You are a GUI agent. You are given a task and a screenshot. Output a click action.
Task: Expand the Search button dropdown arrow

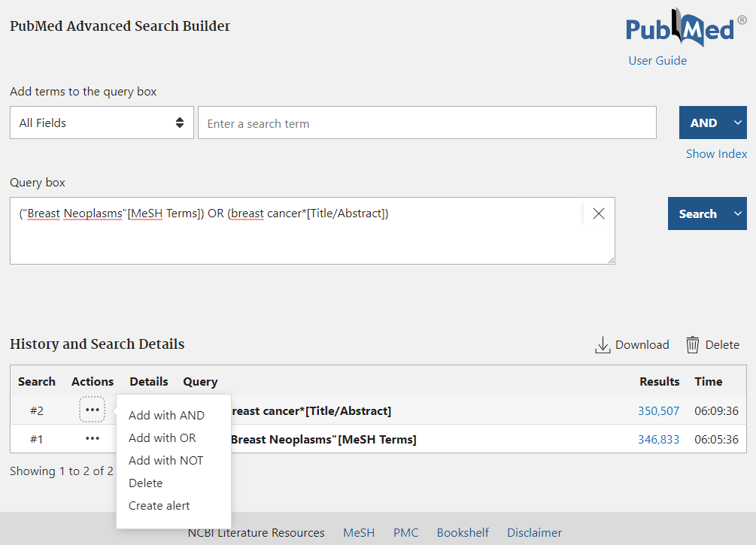tap(738, 213)
